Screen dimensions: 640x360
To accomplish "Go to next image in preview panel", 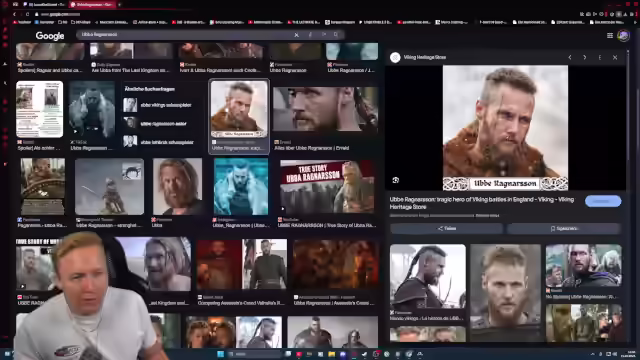I will [x=584, y=58].
